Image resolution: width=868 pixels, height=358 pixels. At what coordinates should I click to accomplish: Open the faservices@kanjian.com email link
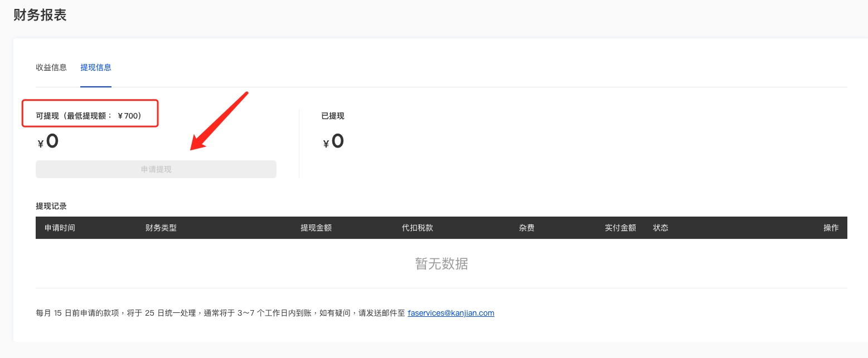451,313
